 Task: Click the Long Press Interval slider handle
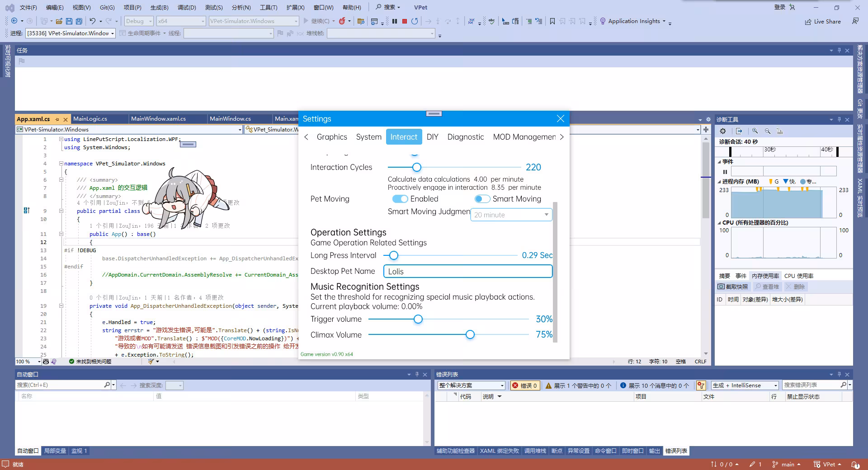(394, 255)
